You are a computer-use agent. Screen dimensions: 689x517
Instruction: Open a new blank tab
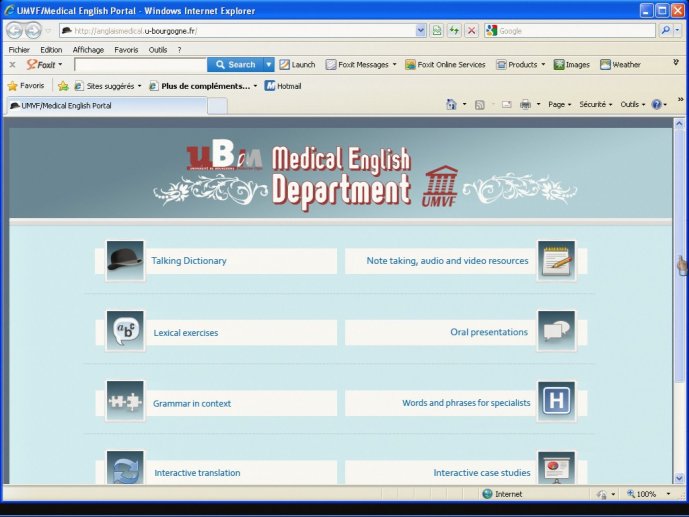217,106
